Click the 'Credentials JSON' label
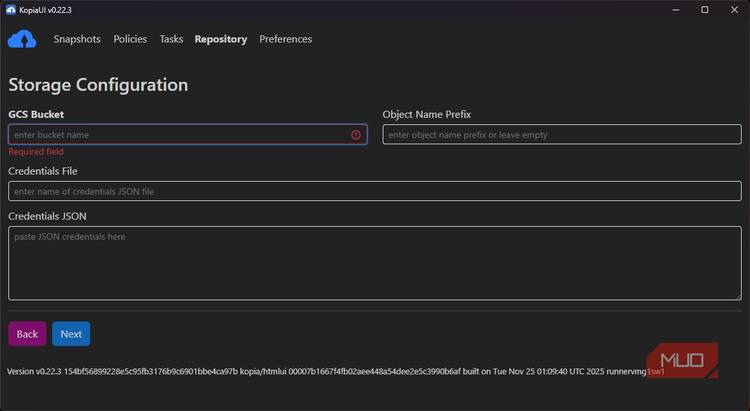Image resolution: width=750 pixels, height=411 pixels. (47, 216)
